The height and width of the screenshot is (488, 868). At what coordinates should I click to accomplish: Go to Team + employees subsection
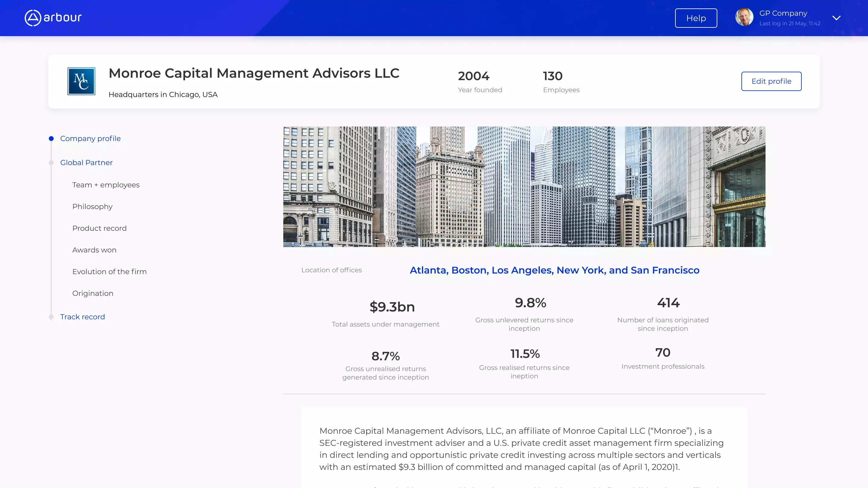pyautogui.click(x=106, y=185)
